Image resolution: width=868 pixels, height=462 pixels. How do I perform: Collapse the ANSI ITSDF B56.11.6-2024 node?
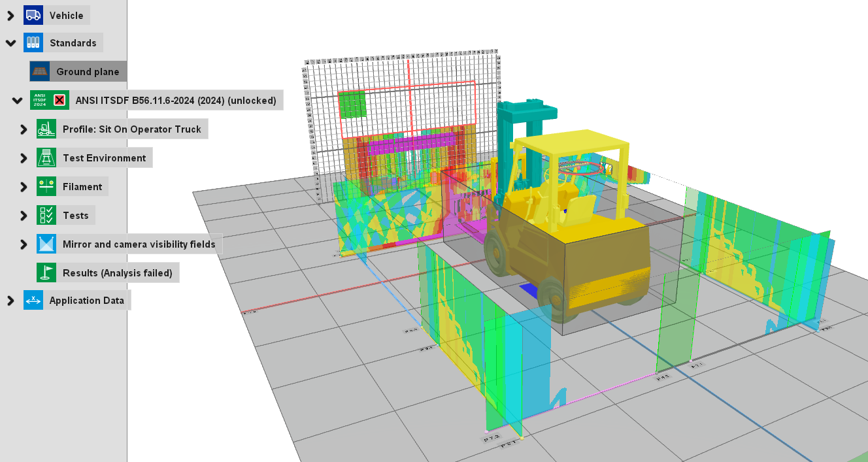(18, 101)
